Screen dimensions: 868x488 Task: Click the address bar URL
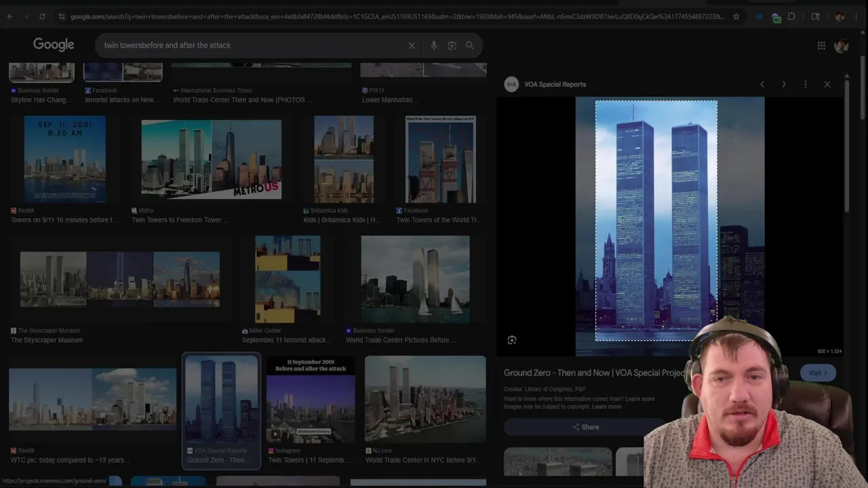[397, 16]
